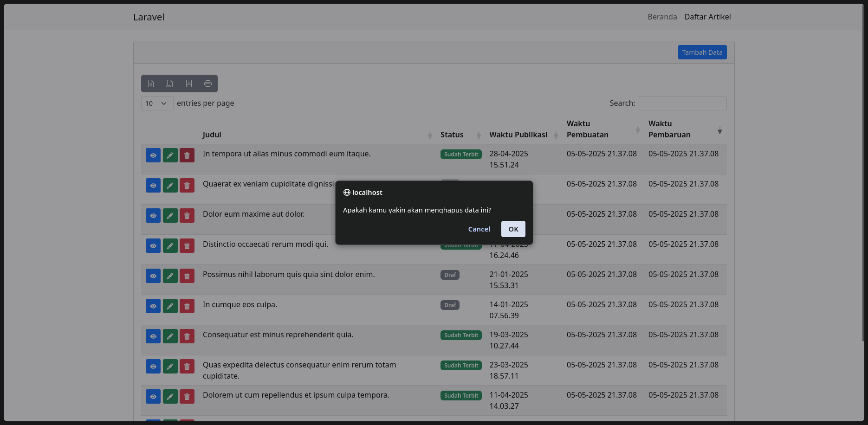868x425 pixels.
Task: Click title 'Dolor eum maxime aut dolor.'
Action: click(x=254, y=214)
